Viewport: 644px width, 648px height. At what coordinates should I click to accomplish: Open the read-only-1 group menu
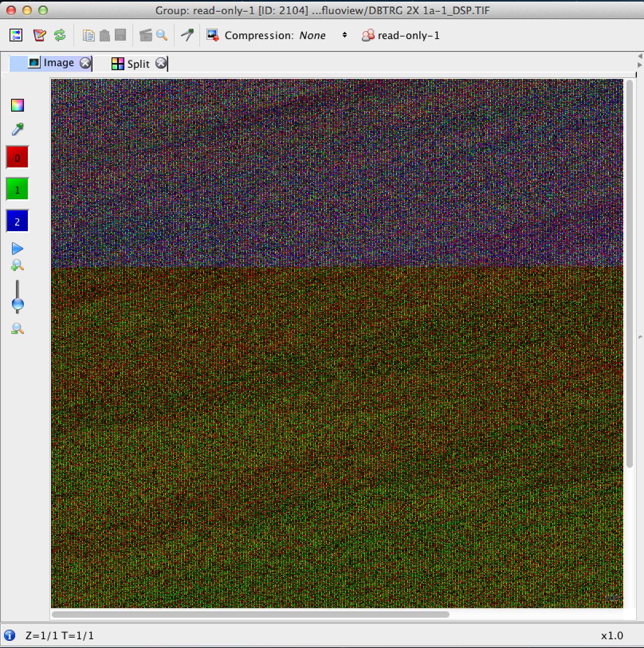(x=401, y=35)
